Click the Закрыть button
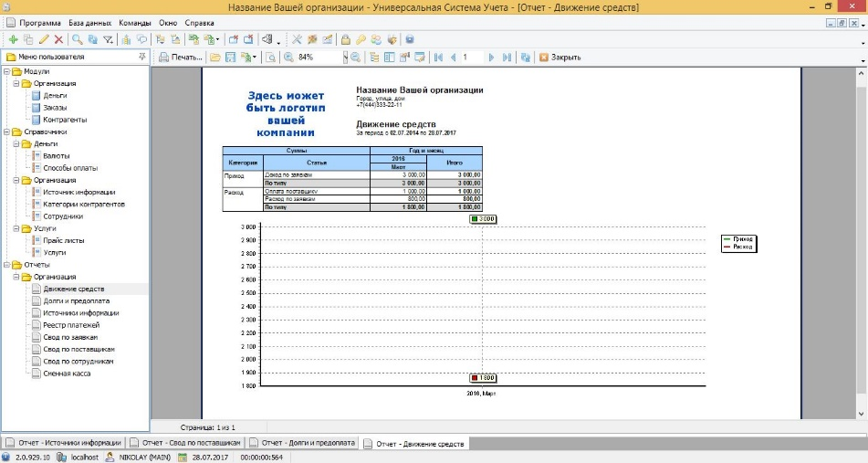Image resolution: width=868 pixels, height=463 pixels. coord(559,57)
